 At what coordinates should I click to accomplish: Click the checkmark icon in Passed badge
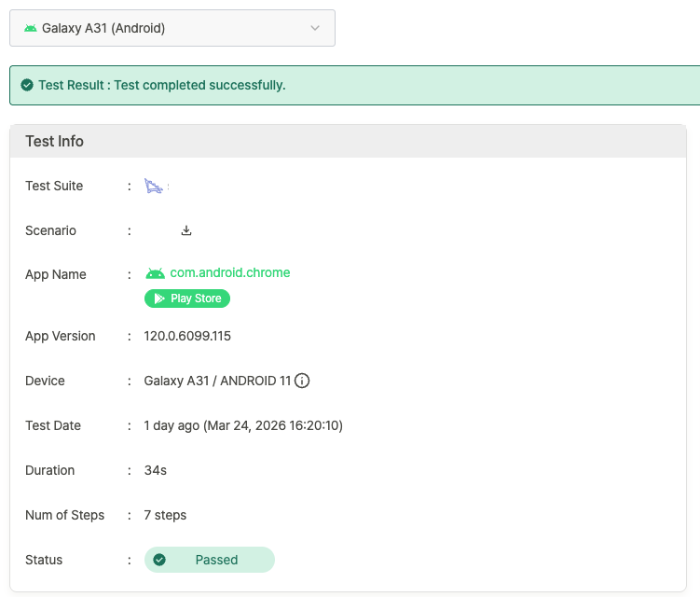[x=159, y=560]
